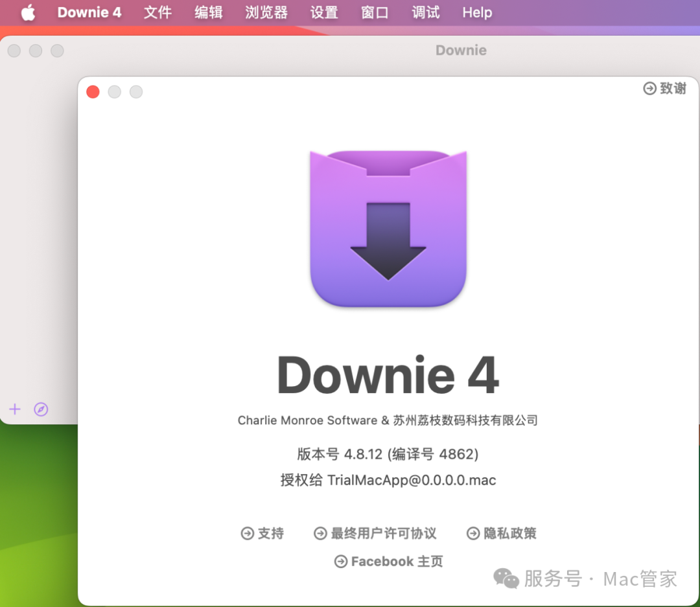
Task: Open the 编辑 menu
Action: click(209, 12)
